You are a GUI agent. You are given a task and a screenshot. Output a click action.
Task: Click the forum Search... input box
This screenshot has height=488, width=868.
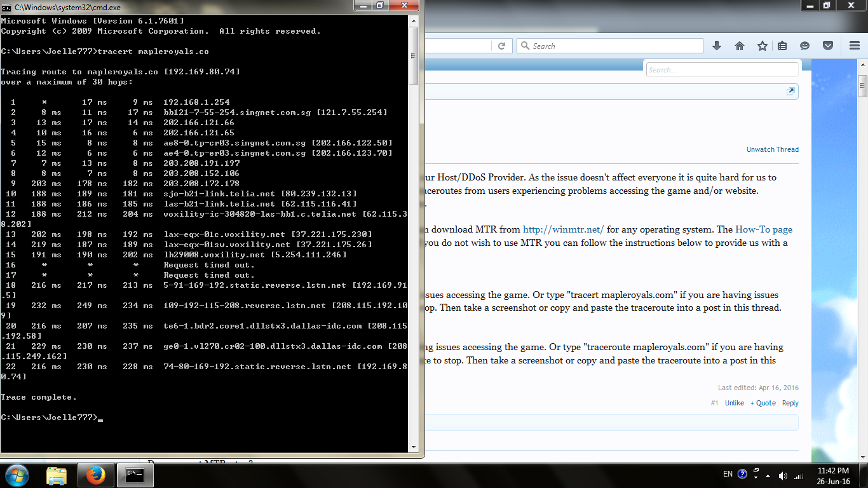pos(721,70)
